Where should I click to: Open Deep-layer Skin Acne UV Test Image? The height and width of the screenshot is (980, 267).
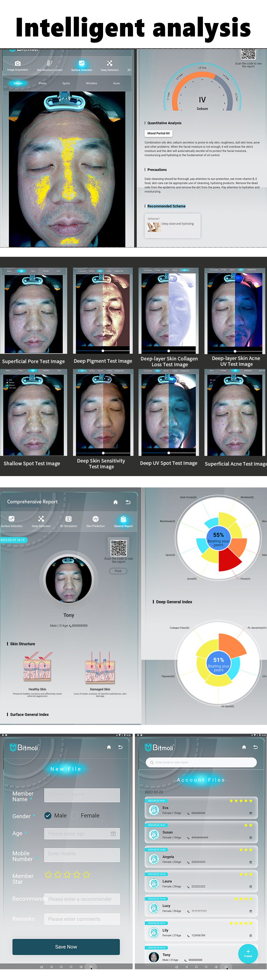pos(235,311)
